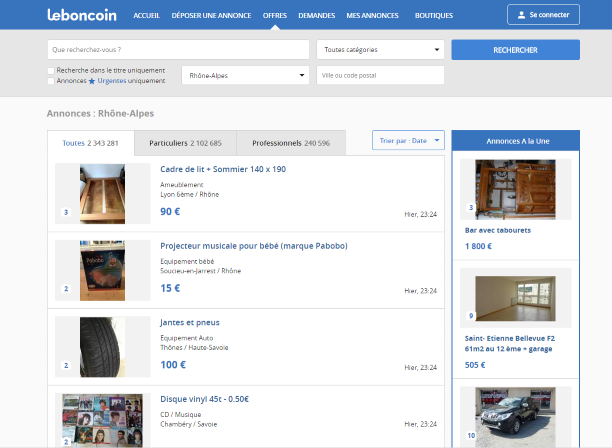The height and width of the screenshot is (448, 612).
Task: Click the tire photo thumbnail
Action: click(89, 346)
